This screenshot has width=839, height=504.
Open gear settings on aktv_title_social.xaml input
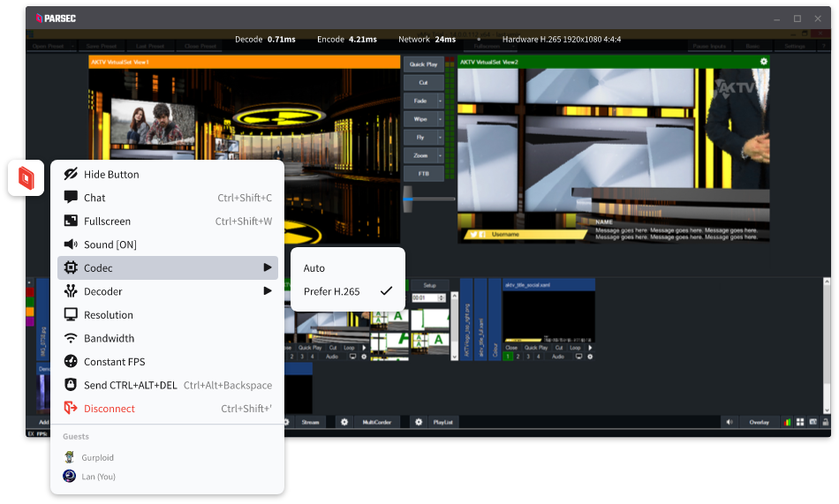click(590, 357)
